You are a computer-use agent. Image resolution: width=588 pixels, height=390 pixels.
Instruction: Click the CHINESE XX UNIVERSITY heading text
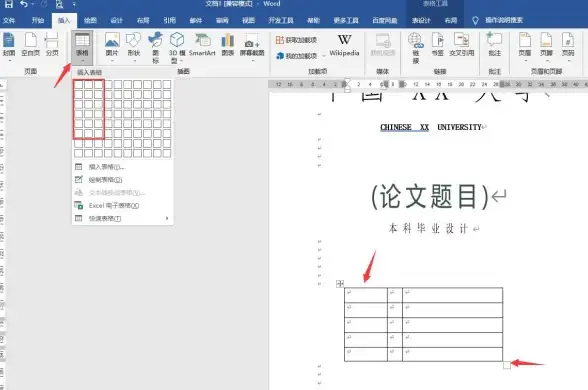pyautogui.click(x=430, y=128)
